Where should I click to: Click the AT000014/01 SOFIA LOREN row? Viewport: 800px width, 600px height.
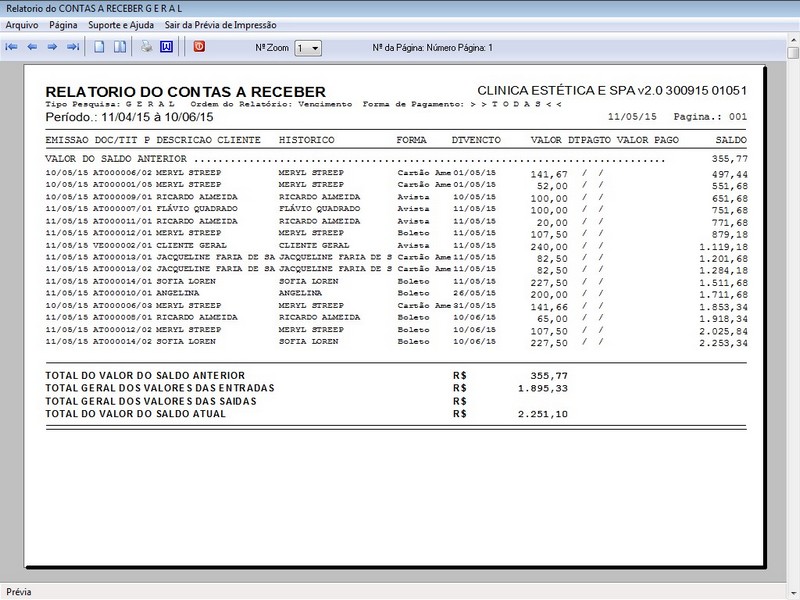click(x=396, y=282)
